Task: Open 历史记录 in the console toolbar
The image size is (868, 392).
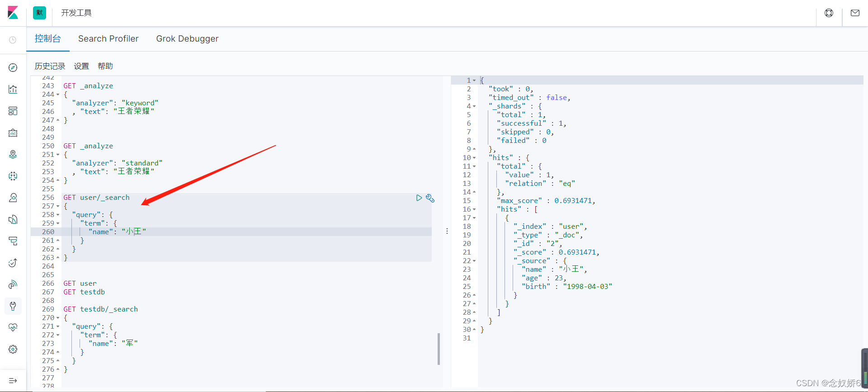Action: 50,66
